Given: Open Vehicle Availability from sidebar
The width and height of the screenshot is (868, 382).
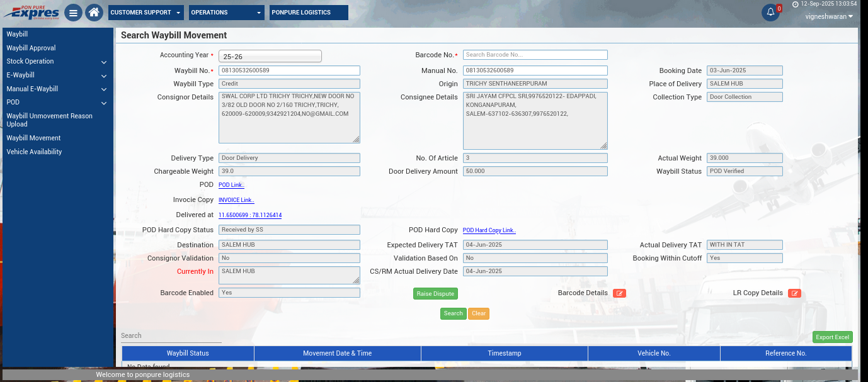Looking at the screenshot, I should (x=34, y=152).
